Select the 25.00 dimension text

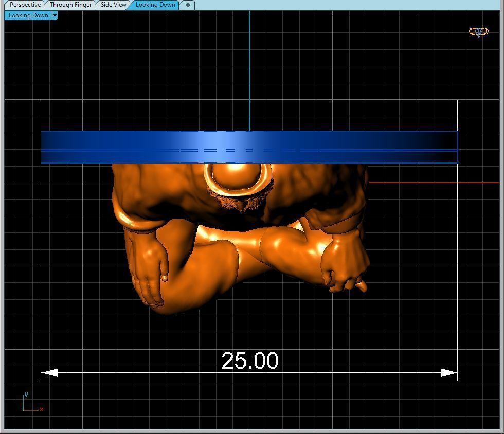(x=250, y=360)
